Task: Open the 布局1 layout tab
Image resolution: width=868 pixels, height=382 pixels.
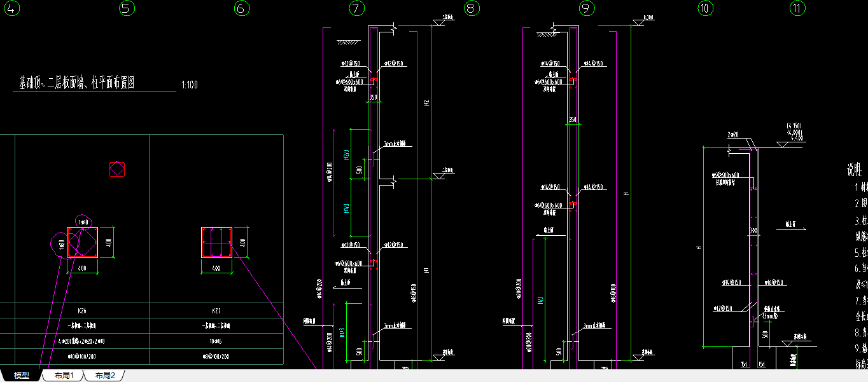Action: click(64, 376)
